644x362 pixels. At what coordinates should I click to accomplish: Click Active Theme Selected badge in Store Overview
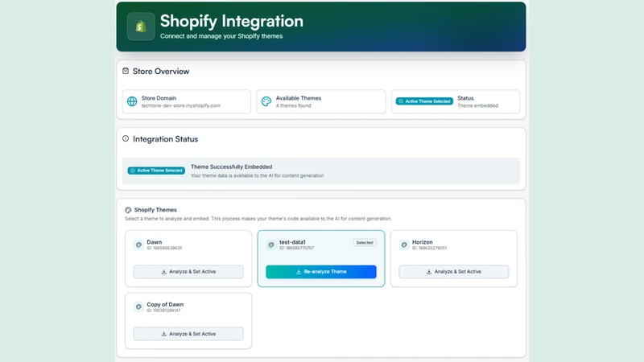pyautogui.click(x=425, y=101)
